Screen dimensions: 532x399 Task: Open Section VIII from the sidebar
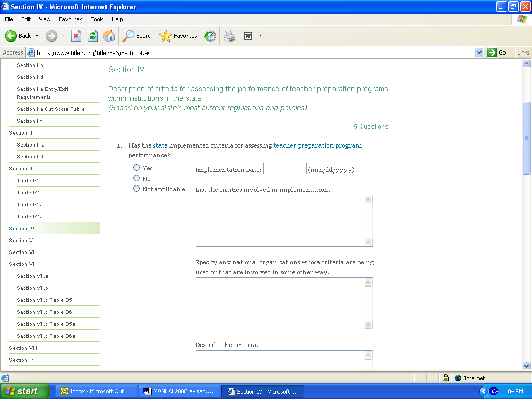click(x=23, y=348)
